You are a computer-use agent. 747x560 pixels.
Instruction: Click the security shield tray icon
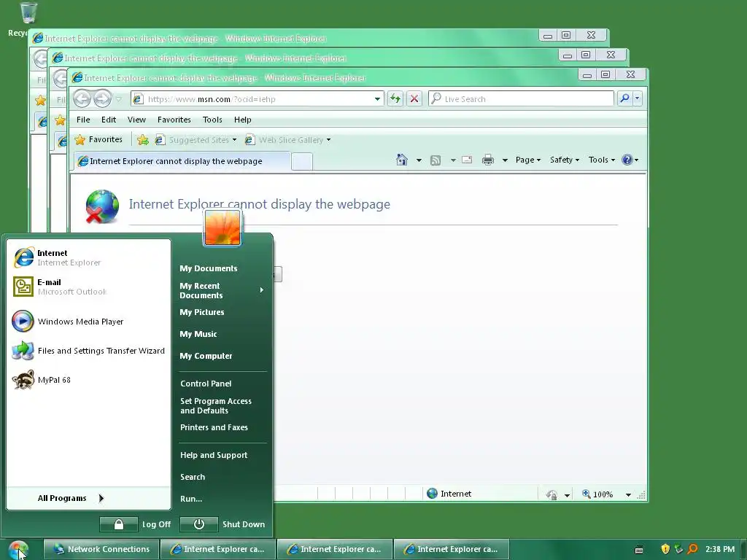(x=665, y=549)
